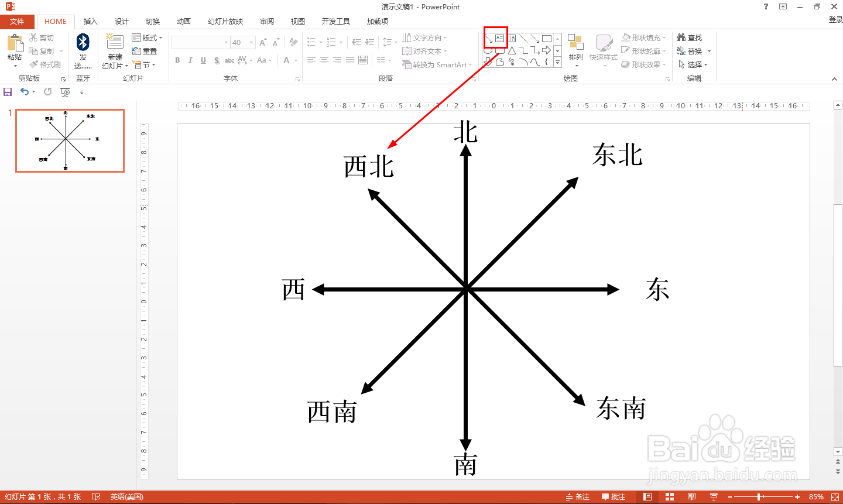Screen dimensions: 843x504
Task: Select the oval shape tool
Action: (487, 50)
